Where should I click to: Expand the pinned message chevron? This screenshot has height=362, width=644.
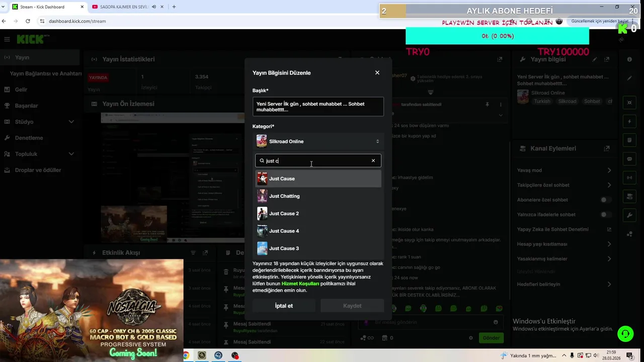point(501,115)
